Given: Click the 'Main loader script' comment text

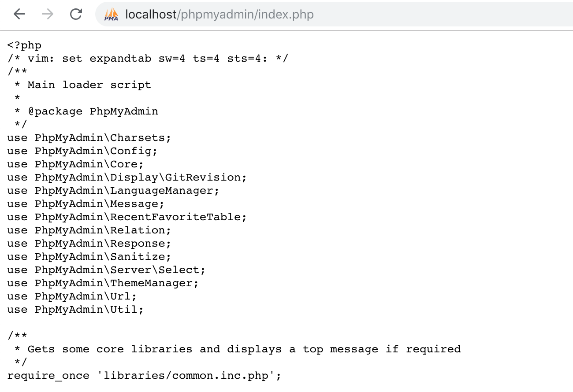Looking at the screenshot, I should pos(89,85).
